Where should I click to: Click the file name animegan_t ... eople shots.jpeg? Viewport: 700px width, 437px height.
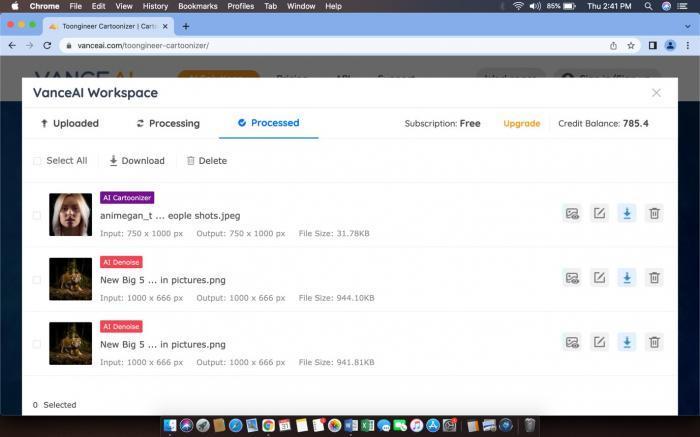[x=170, y=216]
